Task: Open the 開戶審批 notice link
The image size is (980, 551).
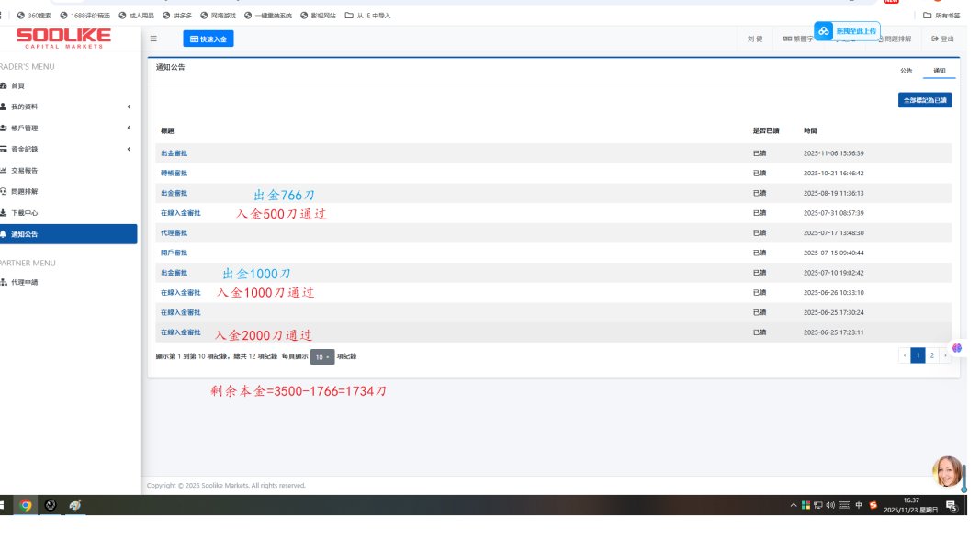Action: pyautogui.click(x=174, y=253)
